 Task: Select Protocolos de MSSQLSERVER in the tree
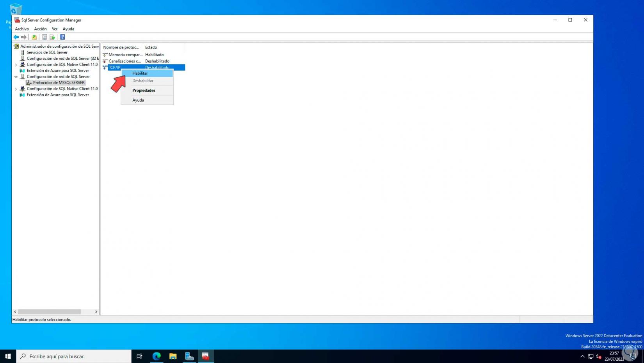tap(59, 83)
